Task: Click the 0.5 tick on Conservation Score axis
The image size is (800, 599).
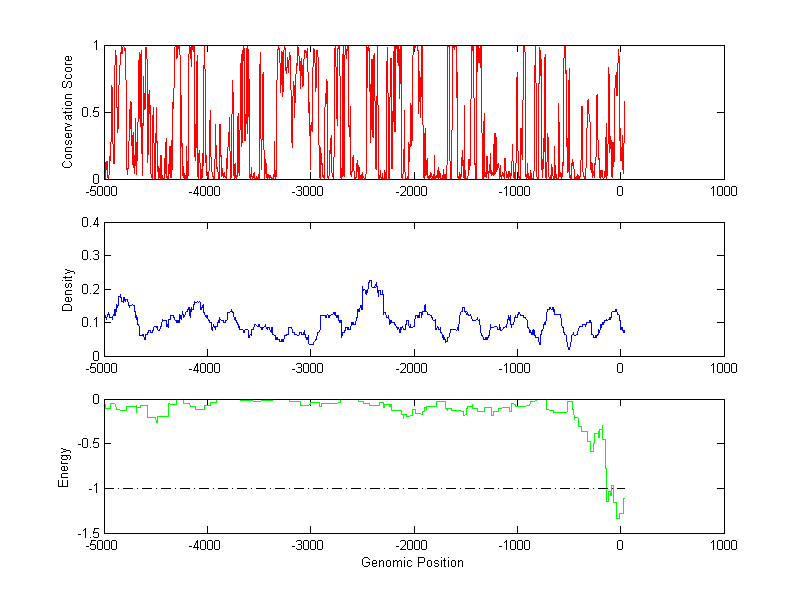Action: (90, 112)
